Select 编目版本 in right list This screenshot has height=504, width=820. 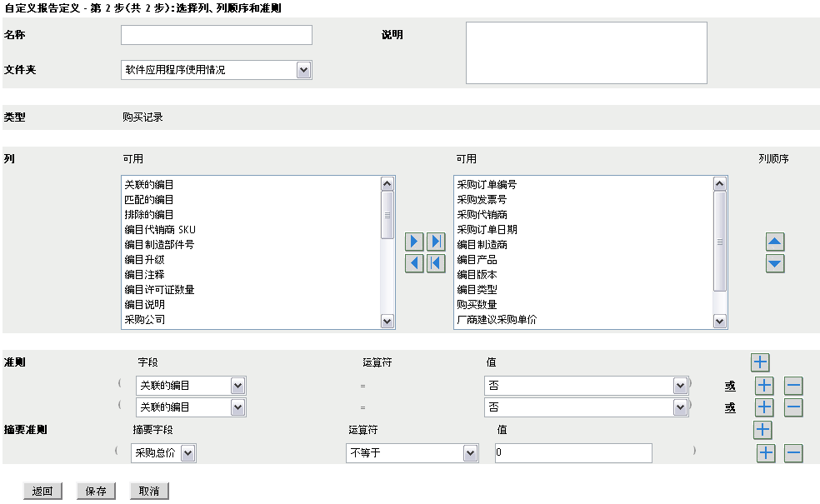(x=583, y=274)
